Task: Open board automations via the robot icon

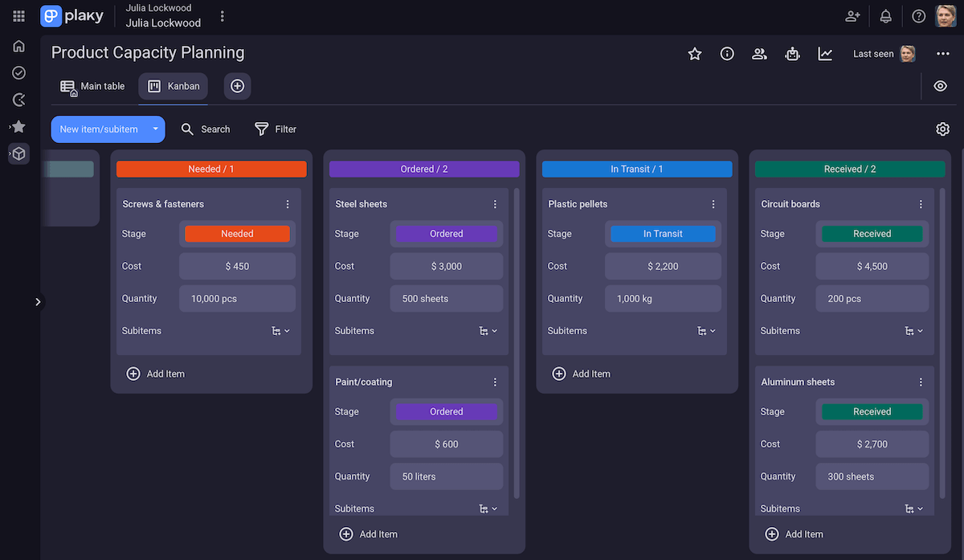Action: [x=792, y=53]
